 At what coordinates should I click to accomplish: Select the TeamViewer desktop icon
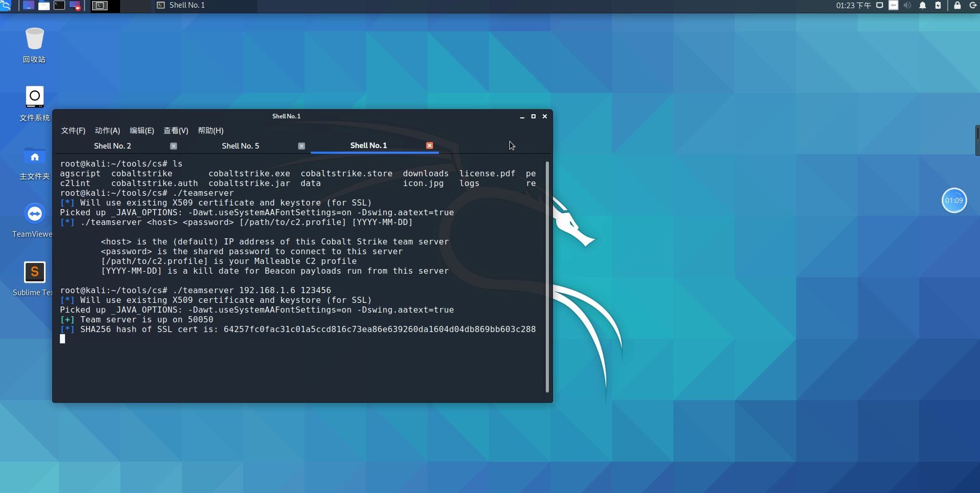tap(33, 220)
